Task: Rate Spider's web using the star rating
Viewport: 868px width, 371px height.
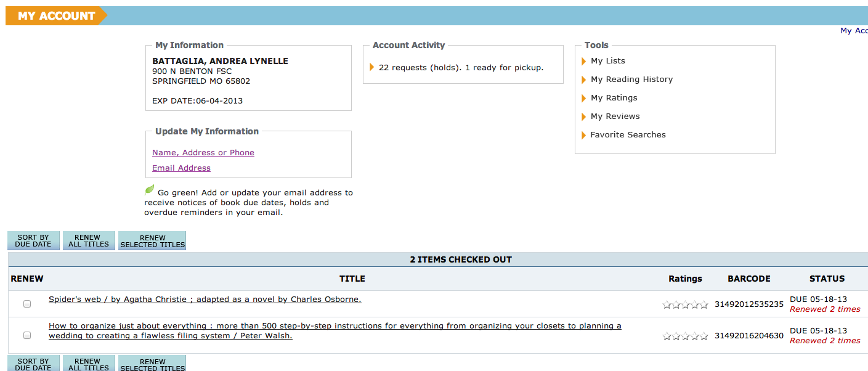Action: pos(685,304)
